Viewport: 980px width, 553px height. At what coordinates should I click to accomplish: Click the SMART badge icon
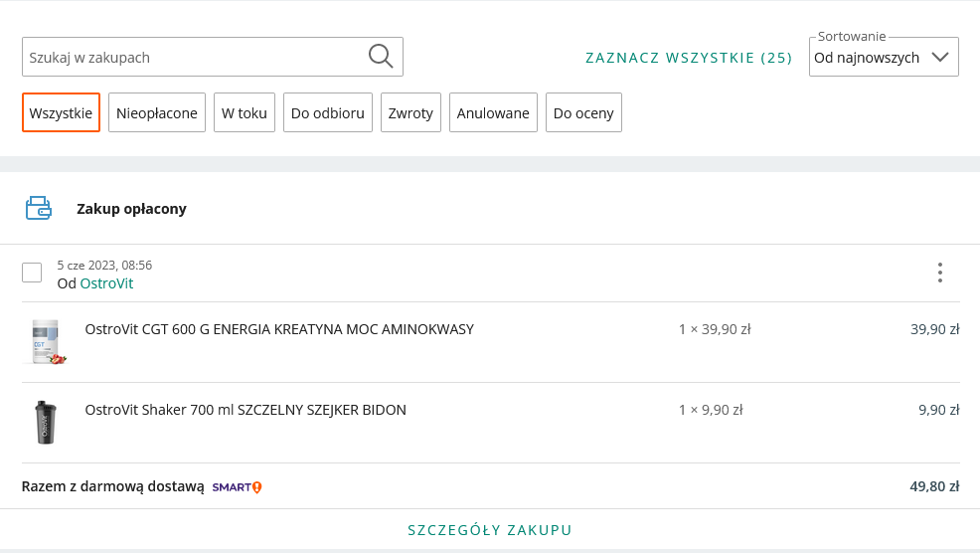[237, 486]
